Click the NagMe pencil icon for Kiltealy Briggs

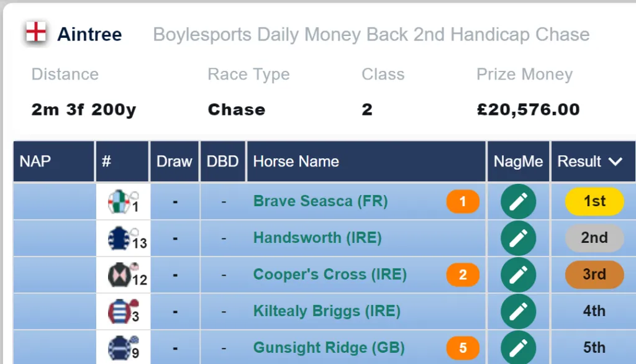pos(519,311)
